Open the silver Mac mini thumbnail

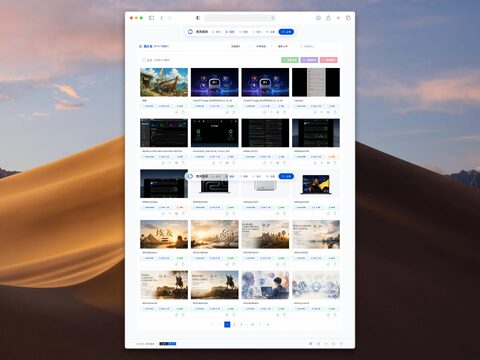265,187
